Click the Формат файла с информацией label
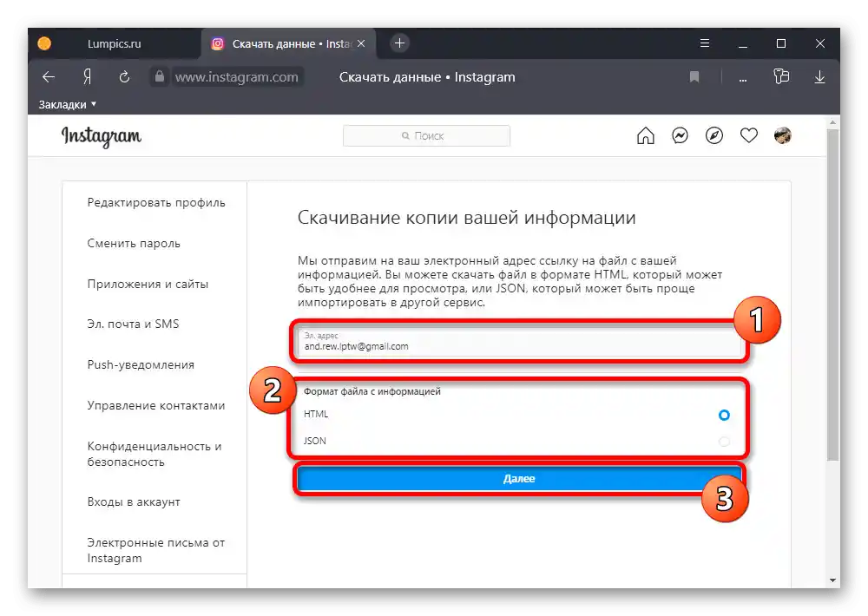Image resolution: width=868 pixels, height=616 pixels. pyautogui.click(x=372, y=391)
